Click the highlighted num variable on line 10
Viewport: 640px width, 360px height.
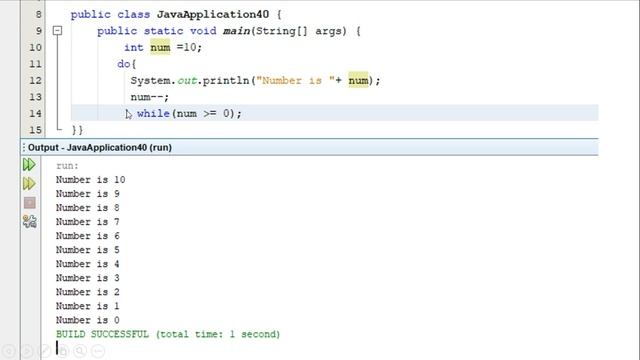tap(160, 47)
